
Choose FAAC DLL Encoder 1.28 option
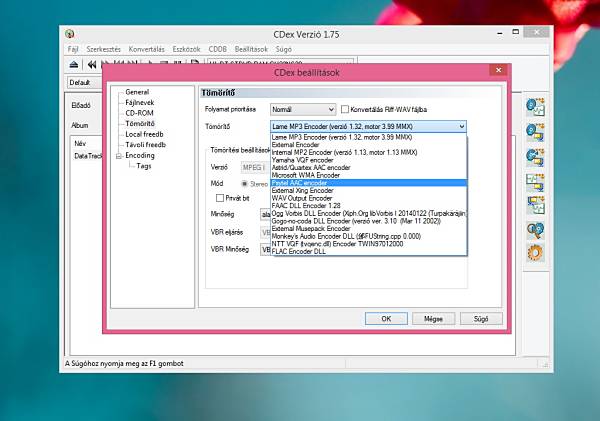click(x=368, y=206)
